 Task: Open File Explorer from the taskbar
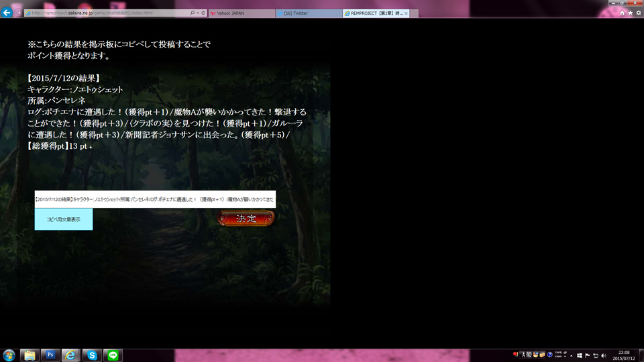point(30,355)
